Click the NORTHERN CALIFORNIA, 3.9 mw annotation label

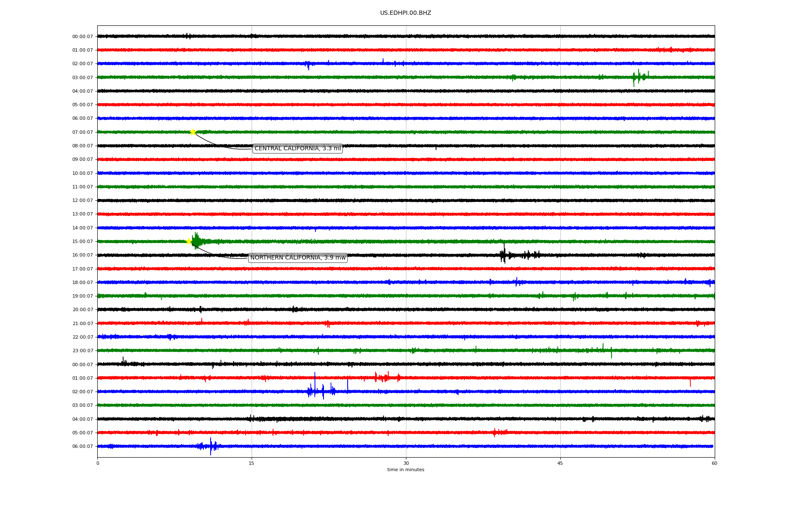pyautogui.click(x=298, y=258)
